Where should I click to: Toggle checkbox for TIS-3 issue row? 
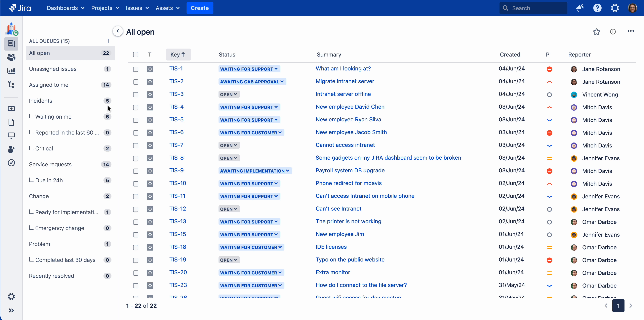(x=136, y=94)
